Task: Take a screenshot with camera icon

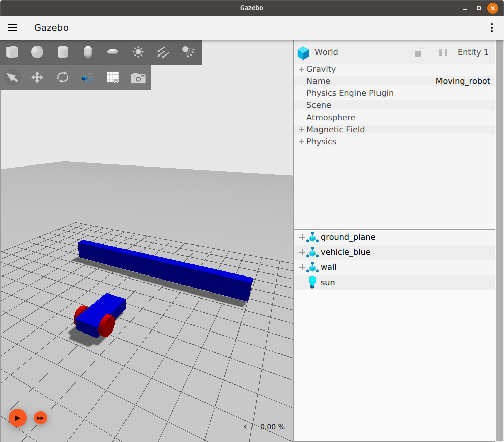Action: pyautogui.click(x=138, y=78)
